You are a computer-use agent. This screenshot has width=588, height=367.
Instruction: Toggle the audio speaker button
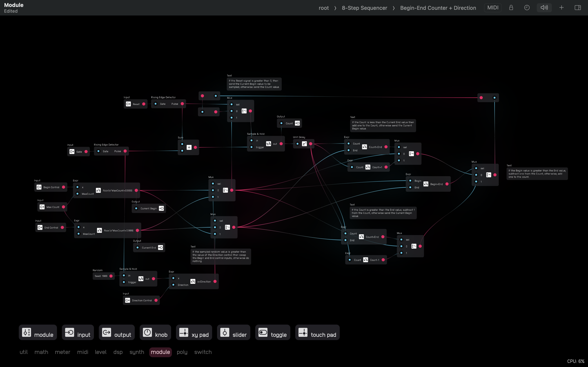tap(544, 8)
